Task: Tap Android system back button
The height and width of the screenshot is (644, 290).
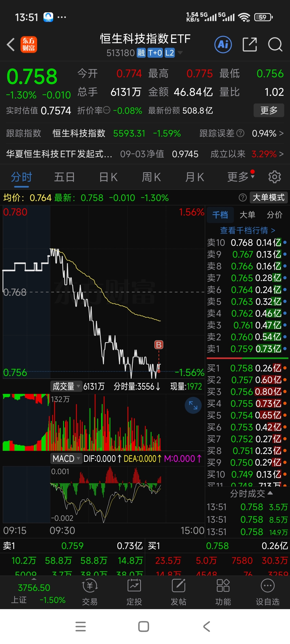Action: coord(206,627)
